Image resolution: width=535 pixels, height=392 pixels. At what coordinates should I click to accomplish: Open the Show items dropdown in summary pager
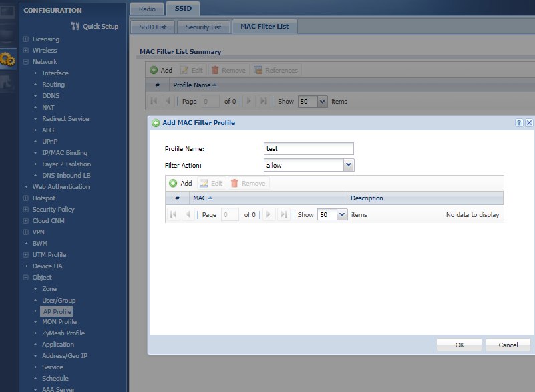tap(322, 102)
